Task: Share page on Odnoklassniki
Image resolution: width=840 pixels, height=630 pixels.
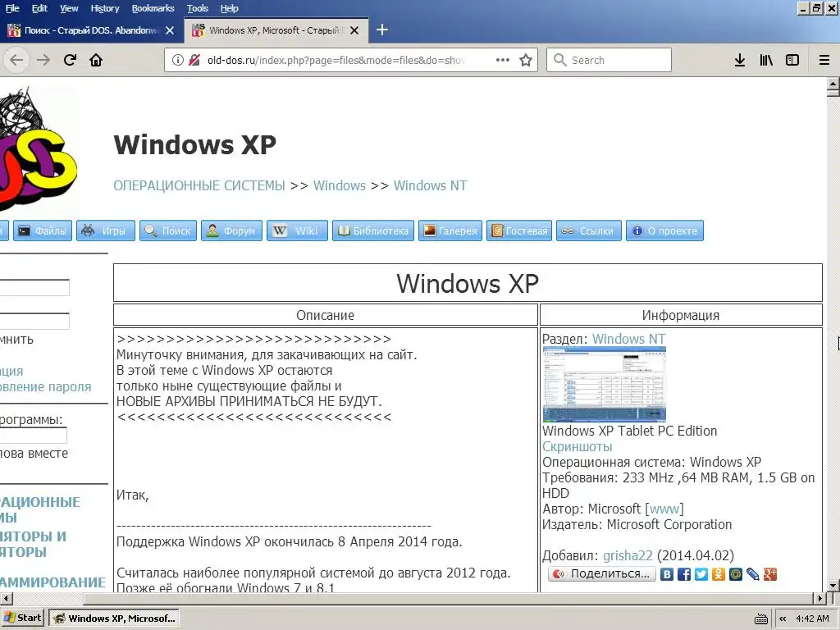Action: 719,574
